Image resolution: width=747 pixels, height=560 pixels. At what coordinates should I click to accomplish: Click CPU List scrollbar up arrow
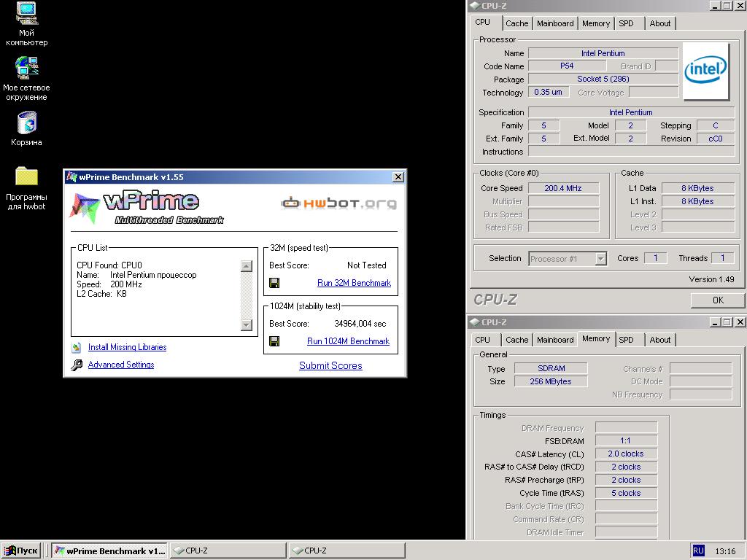(x=247, y=266)
